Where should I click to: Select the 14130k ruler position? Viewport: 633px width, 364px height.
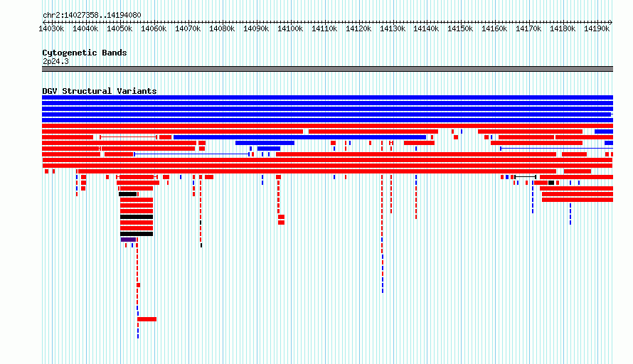click(393, 28)
